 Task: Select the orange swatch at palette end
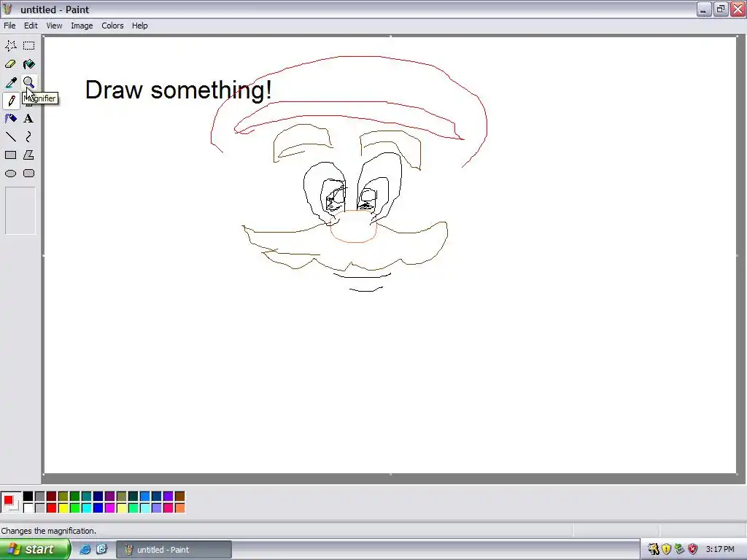pyautogui.click(x=179, y=508)
